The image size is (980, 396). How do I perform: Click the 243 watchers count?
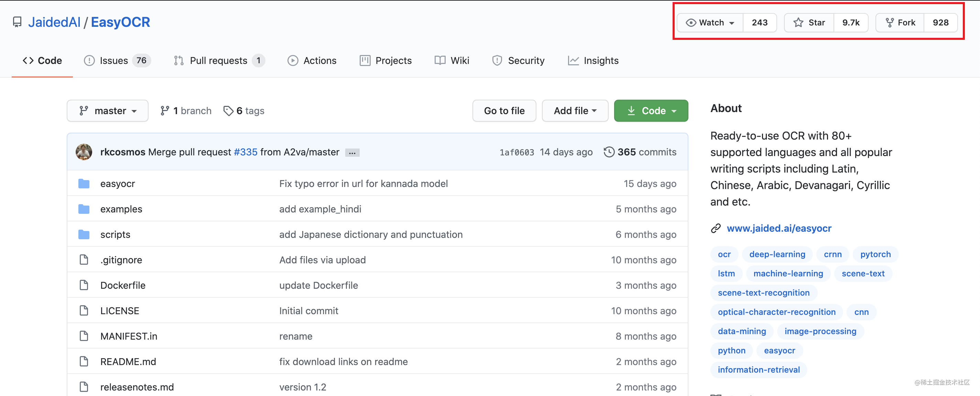(759, 23)
